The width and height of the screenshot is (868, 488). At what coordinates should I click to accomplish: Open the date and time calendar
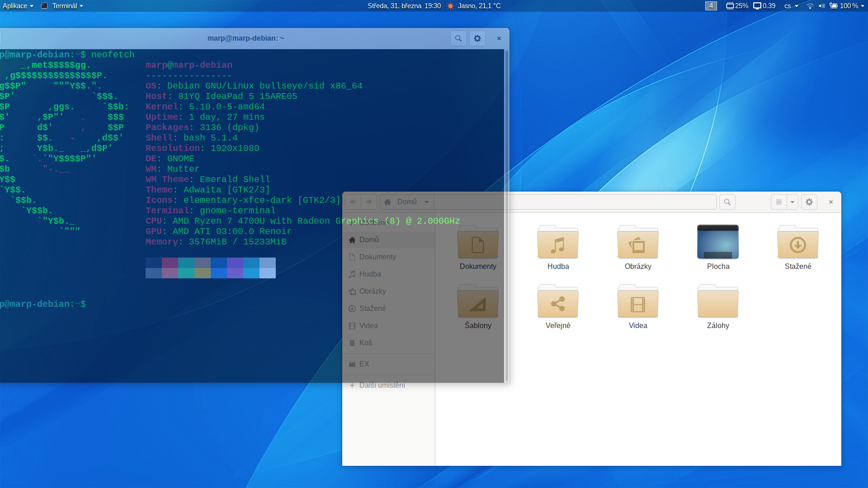(x=404, y=6)
